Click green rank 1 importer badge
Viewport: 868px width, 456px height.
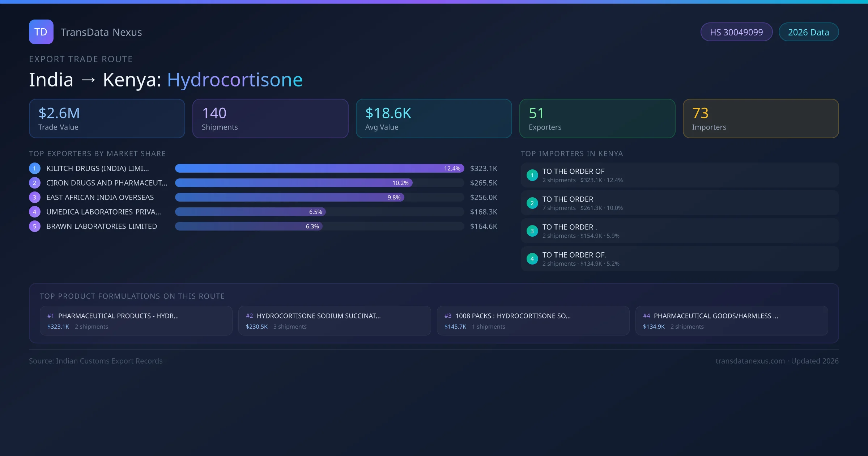532,175
